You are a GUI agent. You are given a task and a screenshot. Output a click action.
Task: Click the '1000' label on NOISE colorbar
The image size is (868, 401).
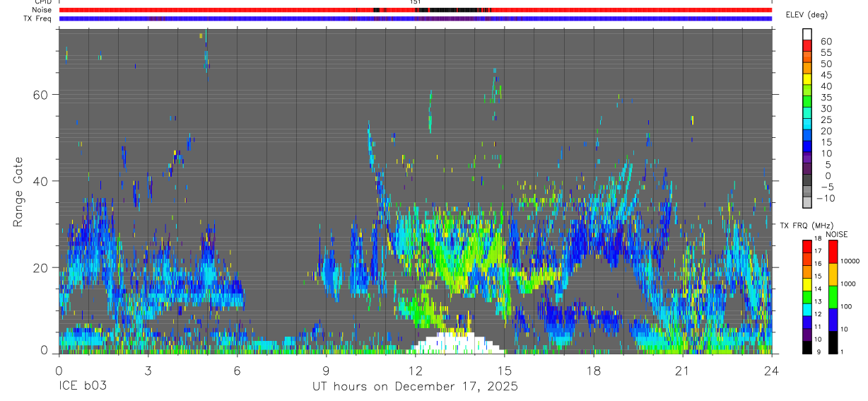tap(849, 284)
